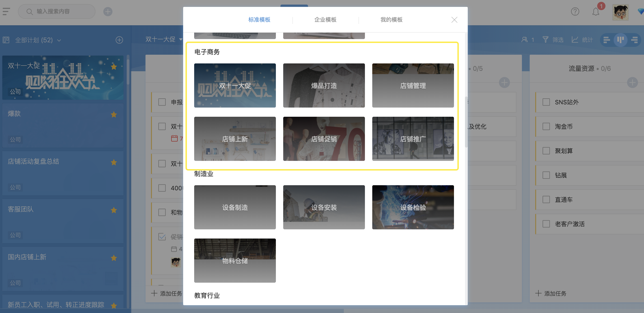The image size is (644, 313).
Task: Check the 聚划算 task checkbox
Action: (546, 151)
